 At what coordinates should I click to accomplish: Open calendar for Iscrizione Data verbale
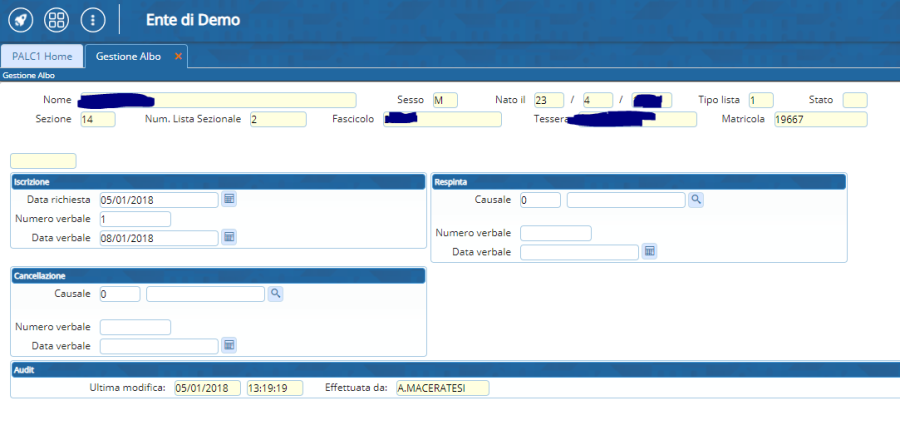pos(229,237)
